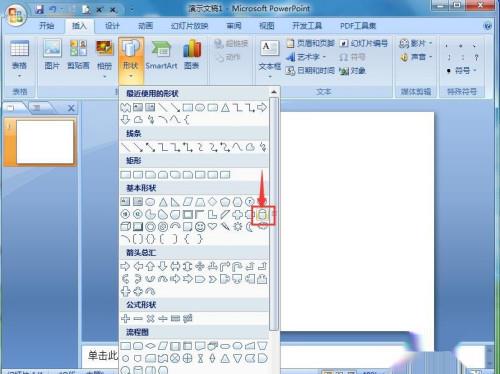Insert a SmartArt graphic
500x374 pixels.
coord(161,55)
